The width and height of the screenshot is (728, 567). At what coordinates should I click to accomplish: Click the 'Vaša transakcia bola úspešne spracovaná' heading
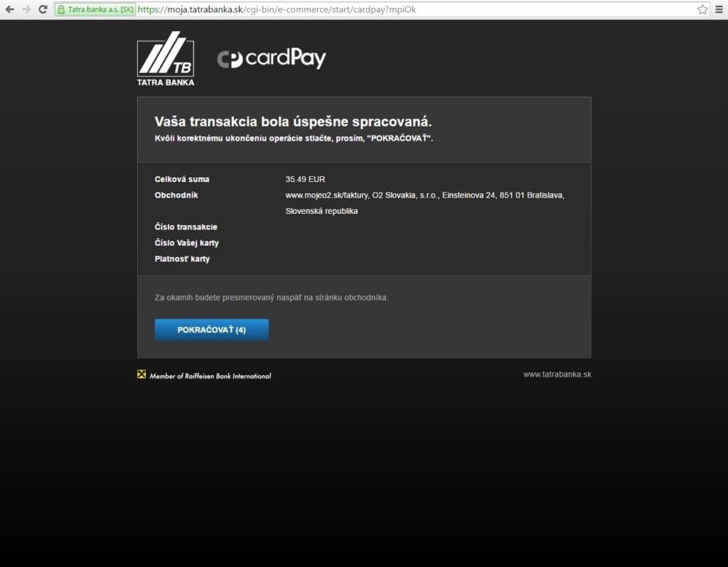click(293, 121)
